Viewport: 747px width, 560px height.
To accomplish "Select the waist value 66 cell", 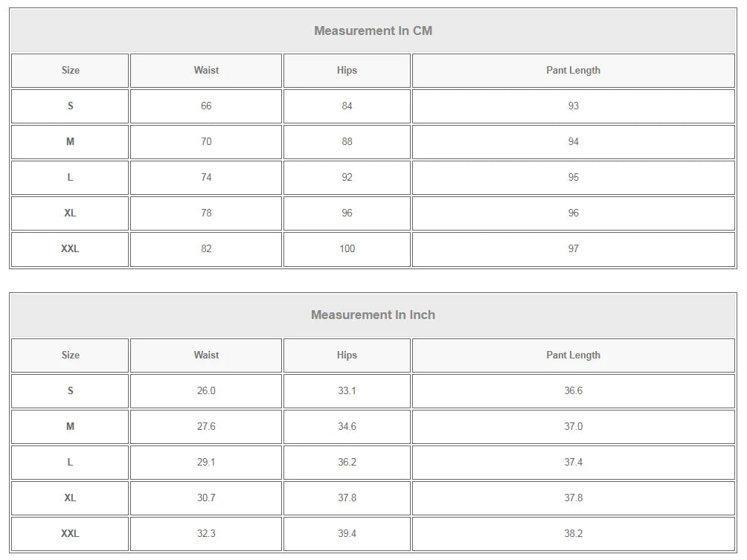I will [206, 106].
